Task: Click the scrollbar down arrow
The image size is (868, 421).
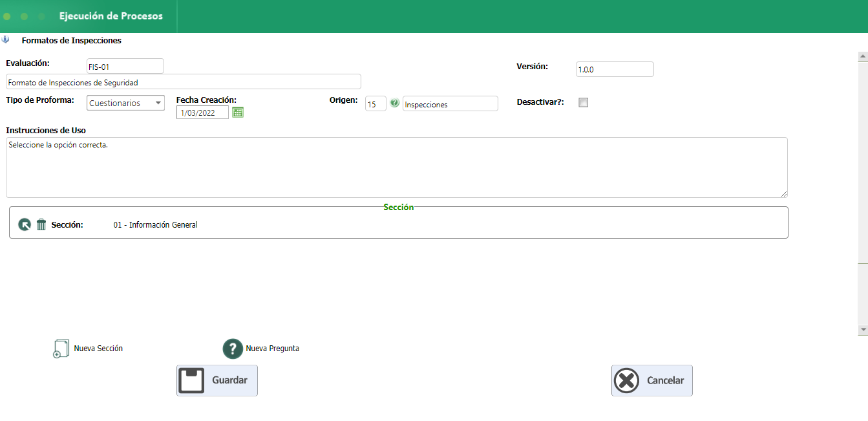Action: click(x=863, y=330)
